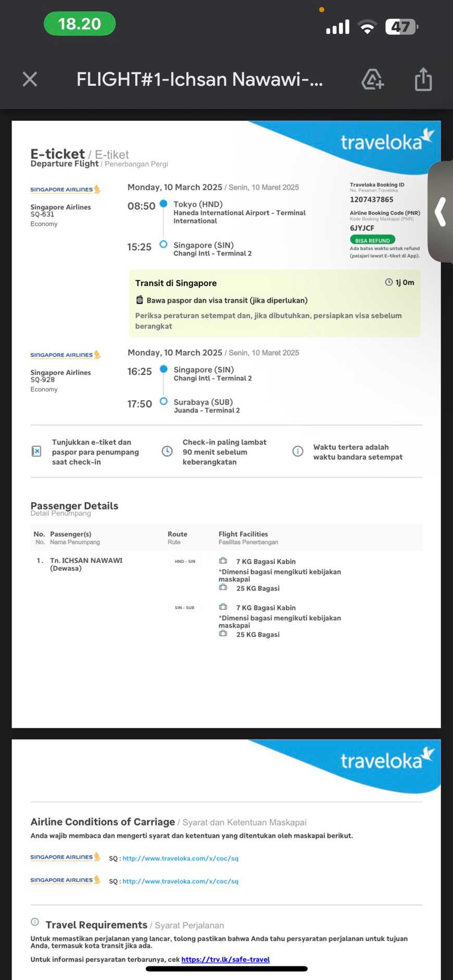Screen dimensions: 453x980
Task: Tap the Singapore Airlines SQ-928 logo
Action: pyautogui.click(x=65, y=355)
